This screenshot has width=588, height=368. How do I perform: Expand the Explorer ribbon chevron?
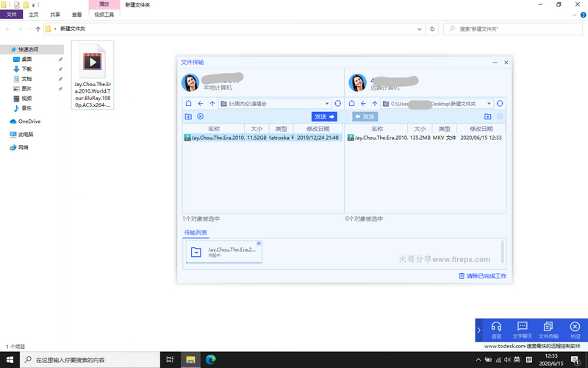pyautogui.click(x=574, y=15)
